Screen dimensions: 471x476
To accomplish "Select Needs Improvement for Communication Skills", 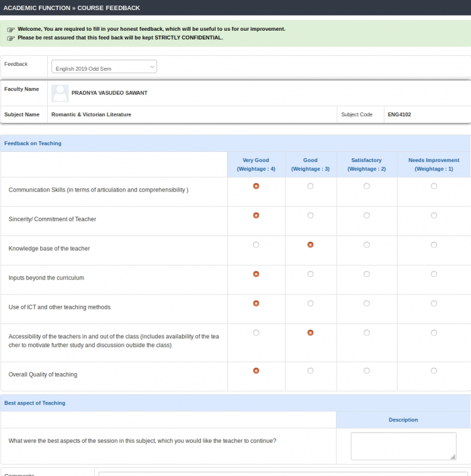I will [x=434, y=186].
